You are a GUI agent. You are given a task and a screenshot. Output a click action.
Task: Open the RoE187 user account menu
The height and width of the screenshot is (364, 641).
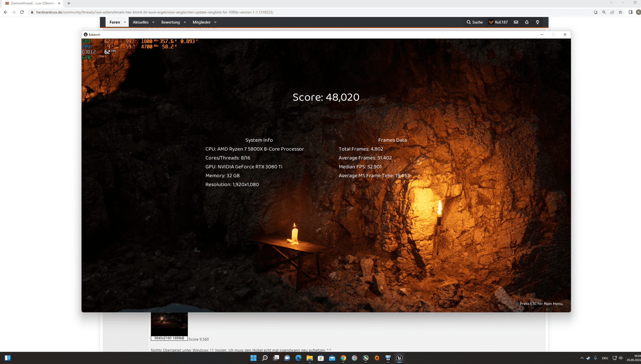[498, 22]
